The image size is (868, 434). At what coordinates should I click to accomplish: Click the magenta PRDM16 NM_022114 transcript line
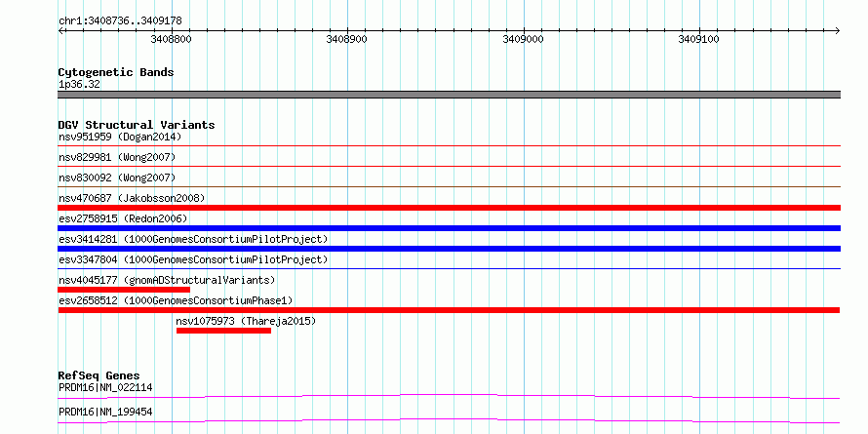point(450,396)
